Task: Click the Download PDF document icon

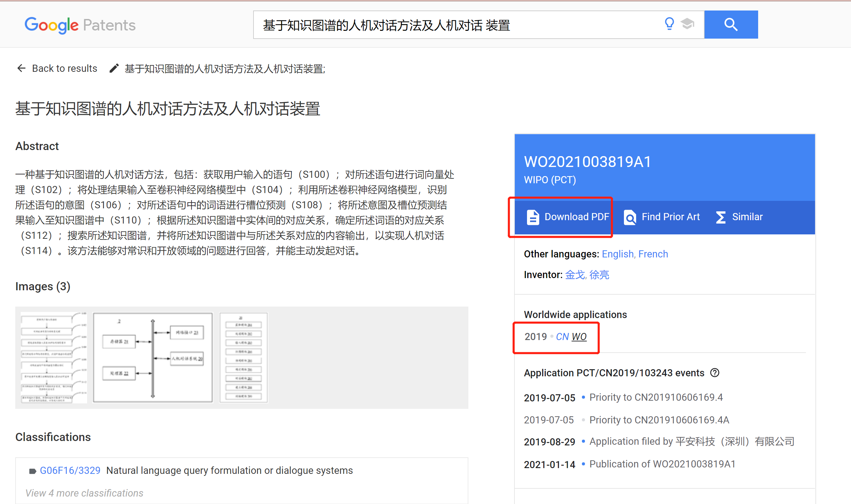Action: click(533, 217)
